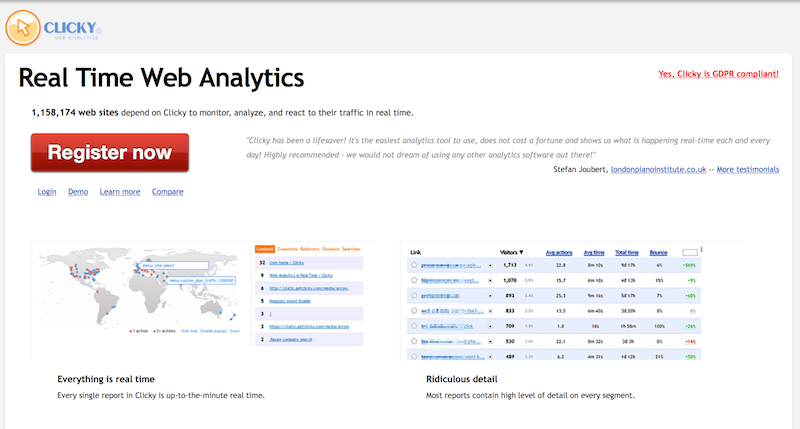The image size is (800, 429).
Task: Click the world map visitor thumbnail
Action: pyautogui.click(x=139, y=288)
